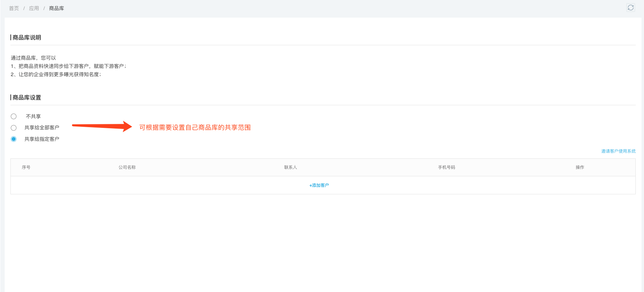Screen dimensions: 644x292
Task: Open 应用 from the breadcrumb trail
Action: (34, 8)
